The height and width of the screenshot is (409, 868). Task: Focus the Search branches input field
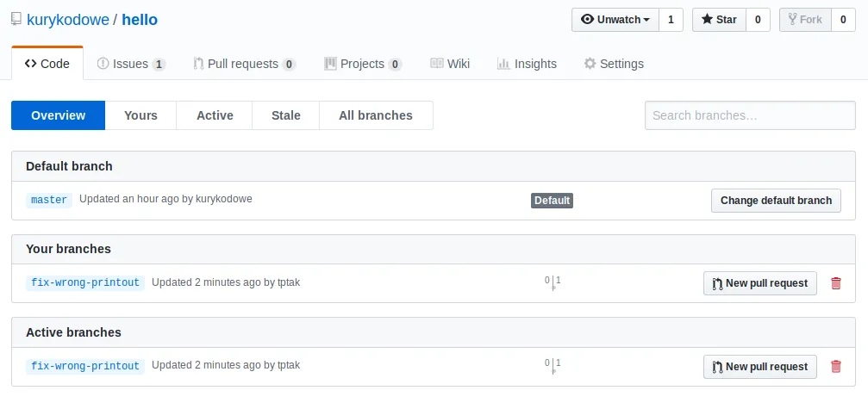click(x=750, y=115)
